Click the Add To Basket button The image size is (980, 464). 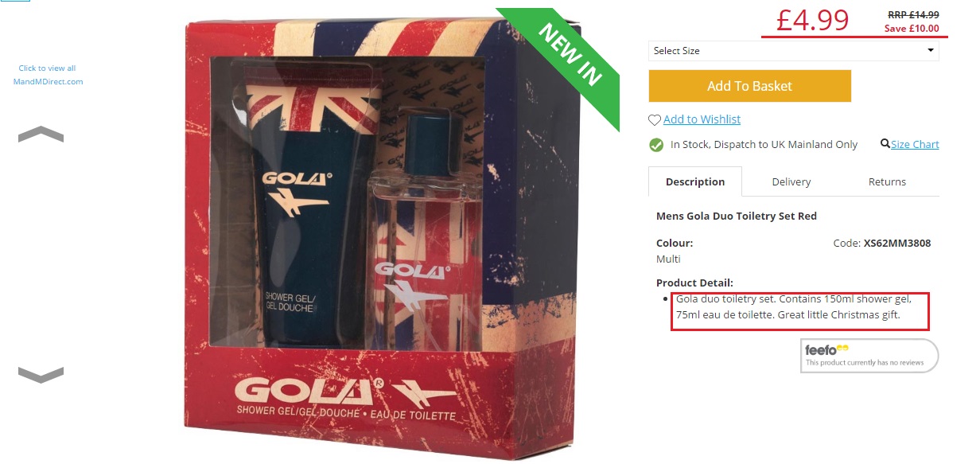pos(750,86)
